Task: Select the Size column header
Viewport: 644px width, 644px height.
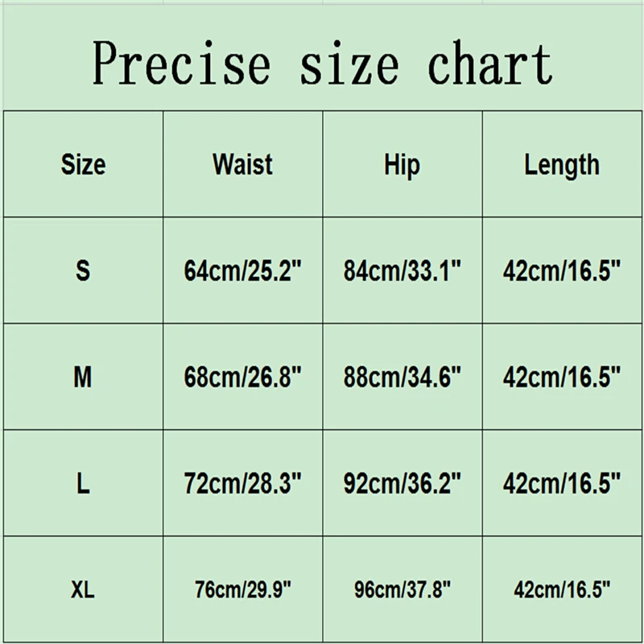Action: tap(83, 165)
